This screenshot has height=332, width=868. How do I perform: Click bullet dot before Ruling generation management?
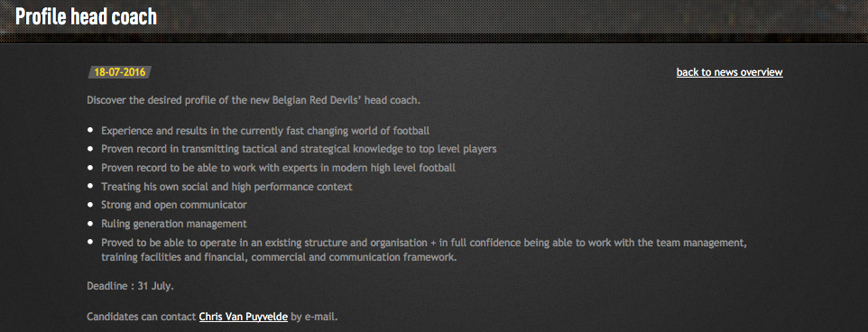(91, 224)
